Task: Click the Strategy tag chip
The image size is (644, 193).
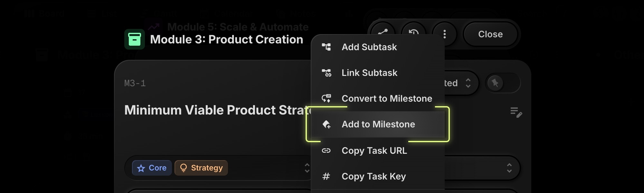Action: 201,168
